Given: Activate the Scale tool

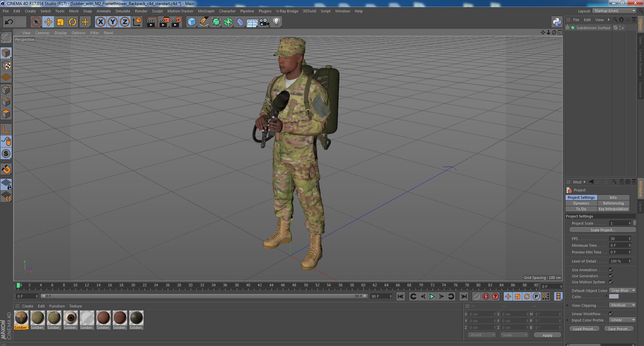Looking at the screenshot, I should point(60,22).
